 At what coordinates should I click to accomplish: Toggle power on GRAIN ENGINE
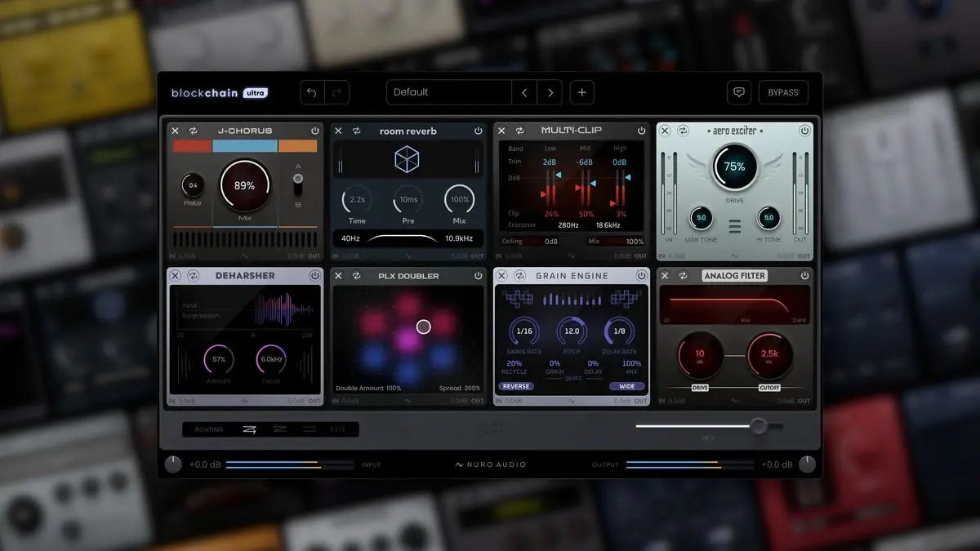[x=641, y=276]
